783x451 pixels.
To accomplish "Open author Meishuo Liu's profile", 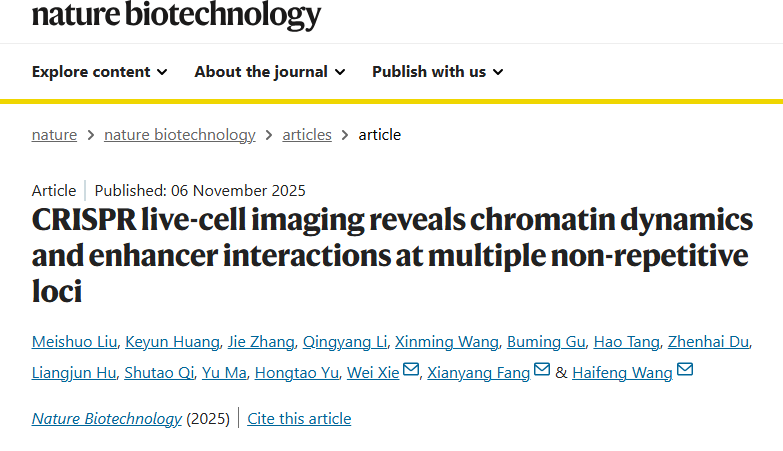I will tap(74, 342).
